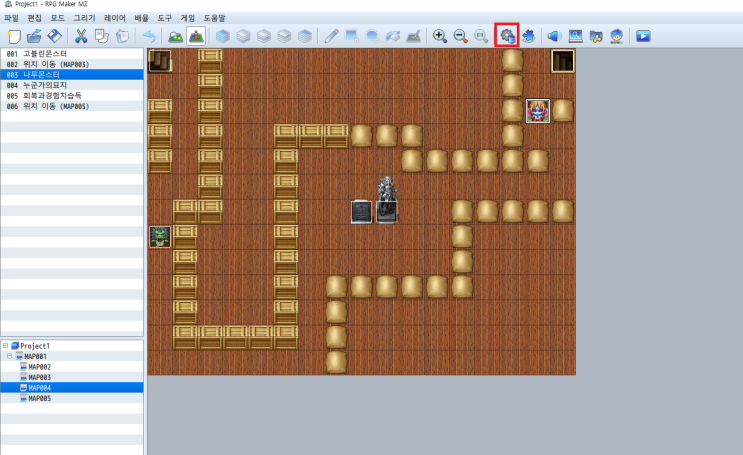Open the Resource Manager icon
The height and width of the screenshot is (455, 743).
(x=596, y=36)
